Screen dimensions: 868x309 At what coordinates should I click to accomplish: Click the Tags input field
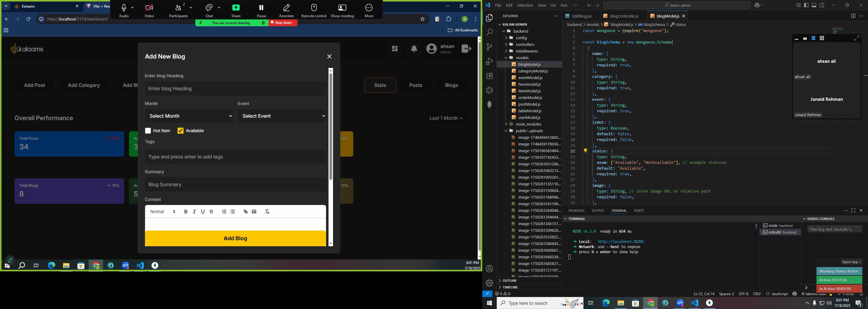pyautogui.click(x=235, y=157)
